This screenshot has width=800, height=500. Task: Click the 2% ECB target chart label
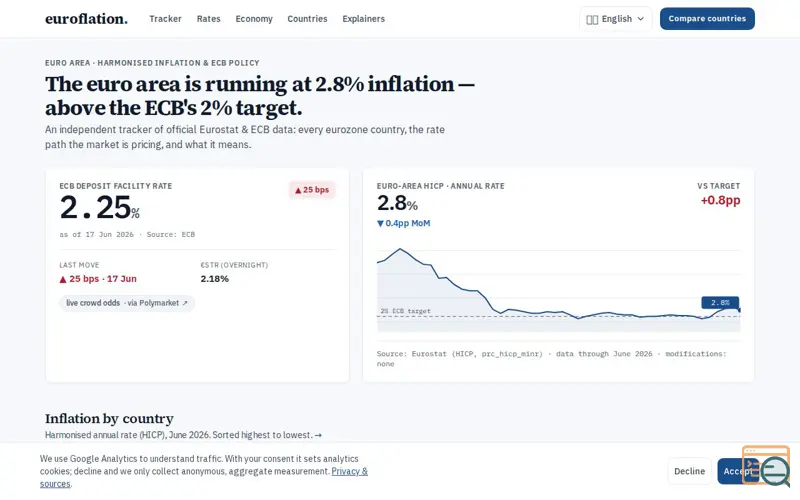(406, 311)
